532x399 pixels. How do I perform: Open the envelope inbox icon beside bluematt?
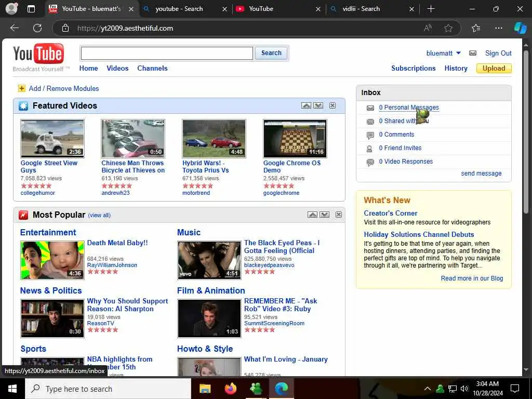(x=473, y=53)
